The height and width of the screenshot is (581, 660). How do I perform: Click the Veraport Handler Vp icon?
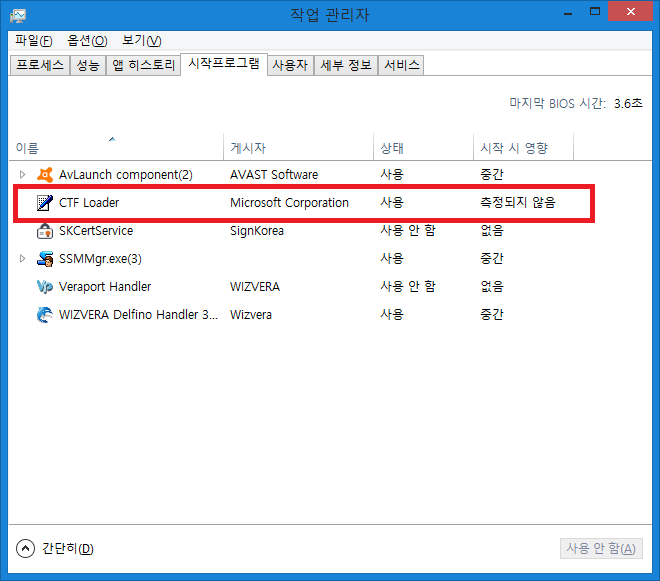45,287
